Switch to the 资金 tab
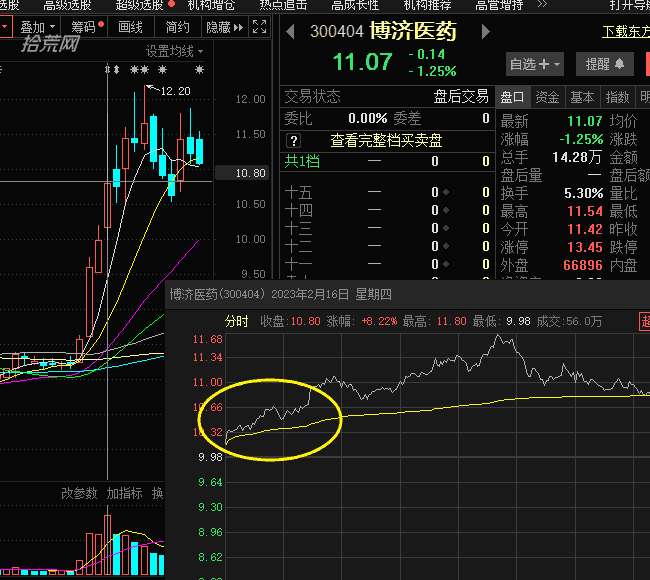Image resolution: width=650 pixels, height=580 pixels. [x=547, y=97]
